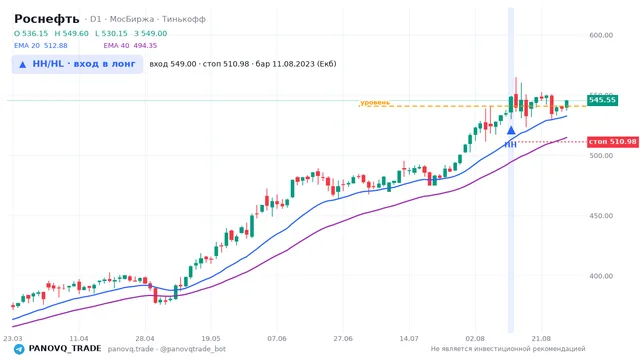Click the orange уровень level label

pyautogui.click(x=375, y=102)
